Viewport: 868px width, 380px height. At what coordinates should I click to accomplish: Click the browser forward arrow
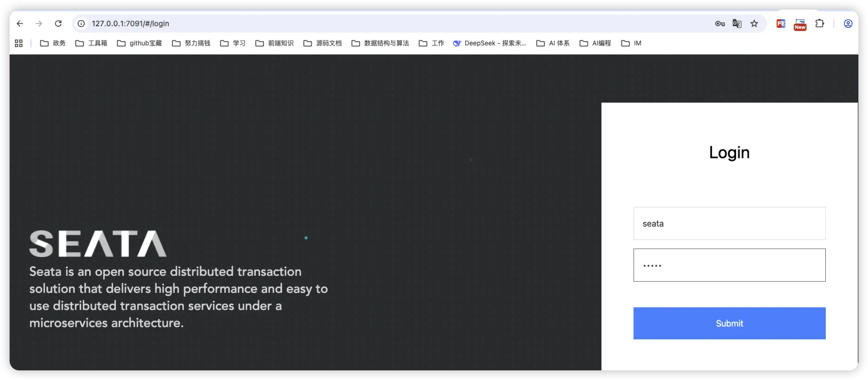click(39, 24)
